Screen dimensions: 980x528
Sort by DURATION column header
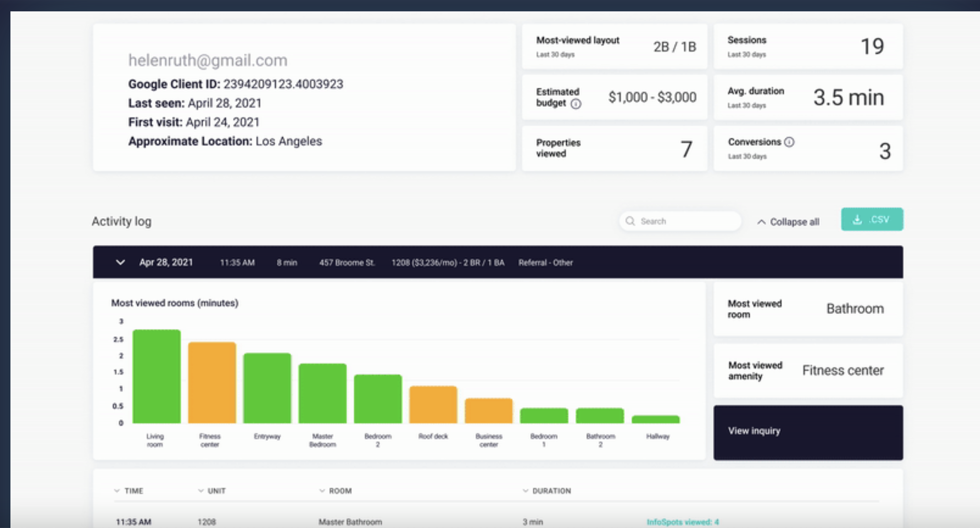click(x=551, y=491)
